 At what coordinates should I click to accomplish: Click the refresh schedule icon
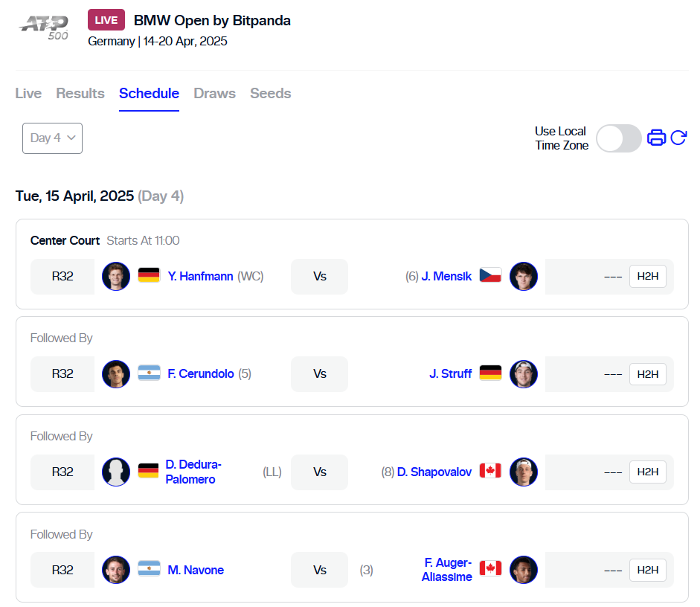tap(678, 138)
